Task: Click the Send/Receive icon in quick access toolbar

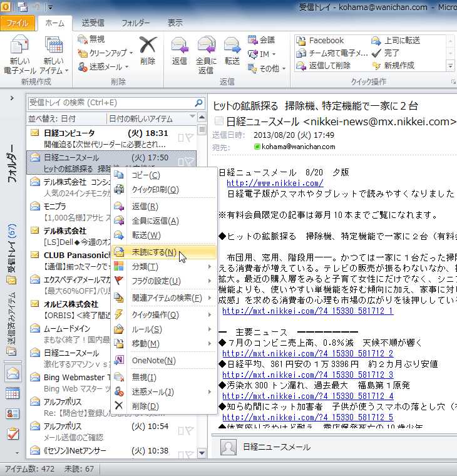Action: (23, 7)
